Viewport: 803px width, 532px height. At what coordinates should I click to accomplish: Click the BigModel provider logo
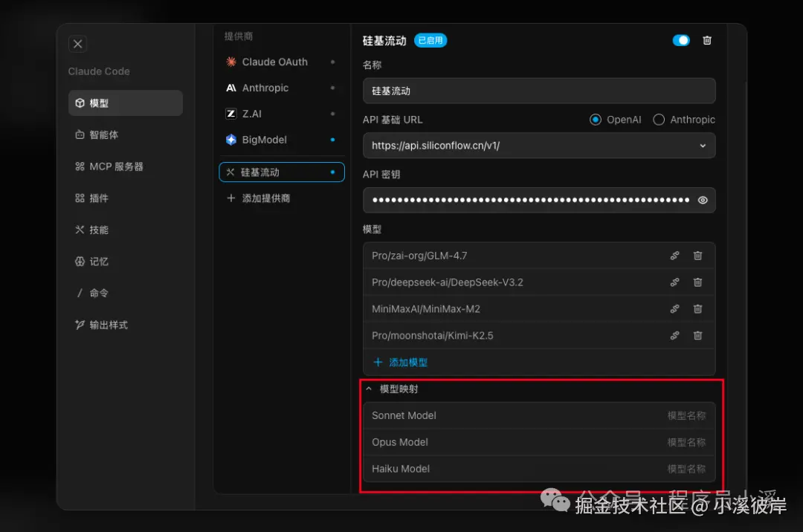click(230, 140)
